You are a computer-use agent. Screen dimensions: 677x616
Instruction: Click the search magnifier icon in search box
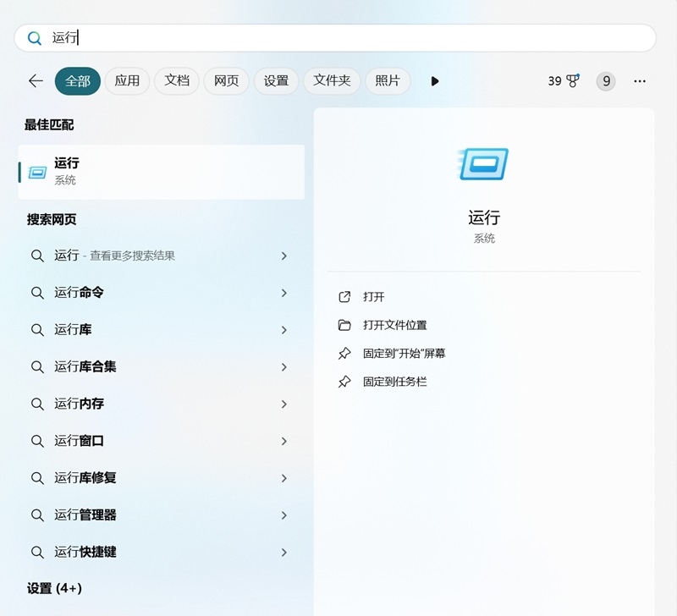coord(35,38)
